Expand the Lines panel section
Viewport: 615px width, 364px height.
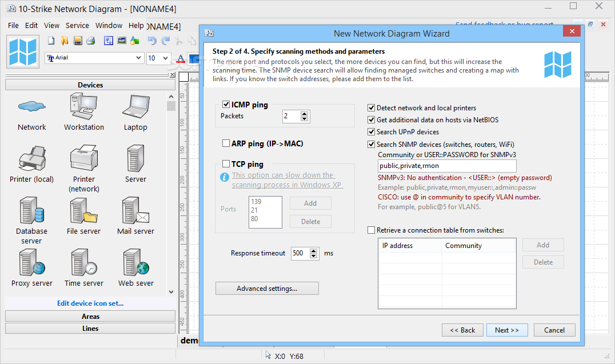pyautogui.click(x=90, y=329)
